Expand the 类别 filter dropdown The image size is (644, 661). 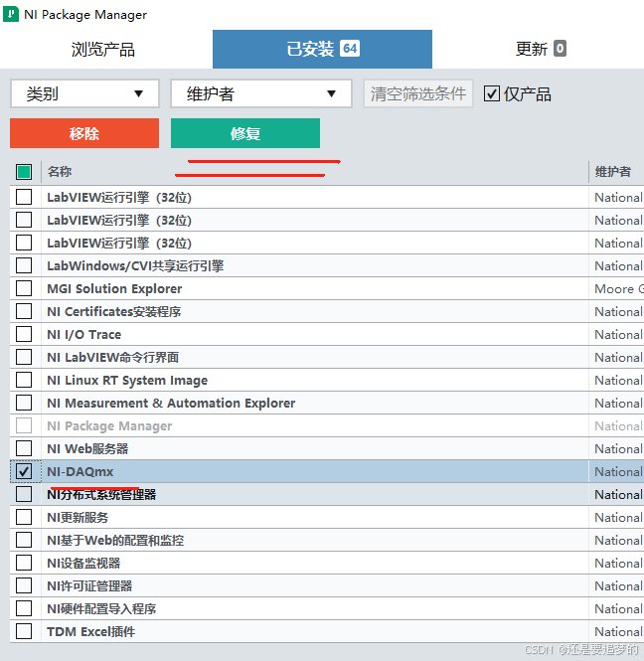point(84,93)
